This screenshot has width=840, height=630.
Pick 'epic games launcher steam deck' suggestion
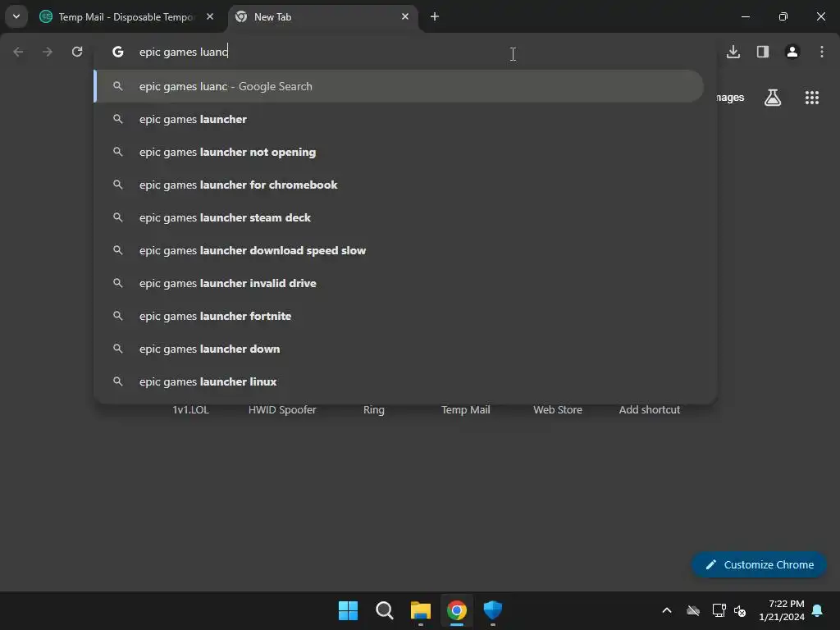[399, 217]
